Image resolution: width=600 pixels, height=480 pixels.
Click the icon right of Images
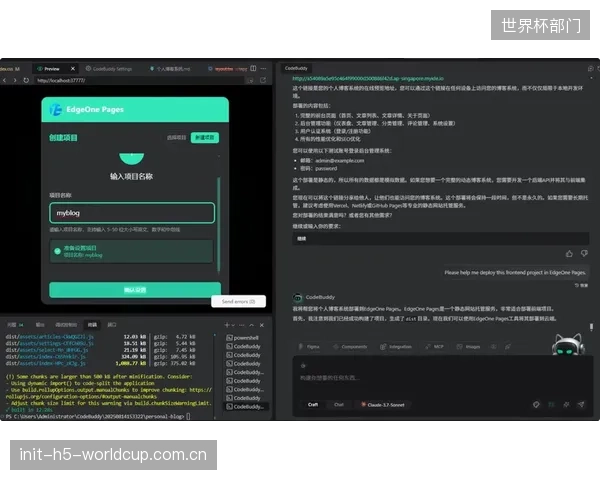(494, 347)
